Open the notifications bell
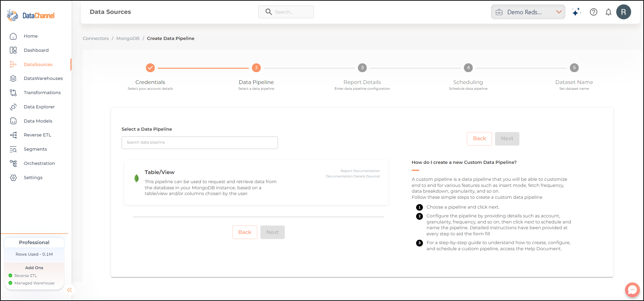The height and width of the screenshot is (301, 644). [608, 12]
